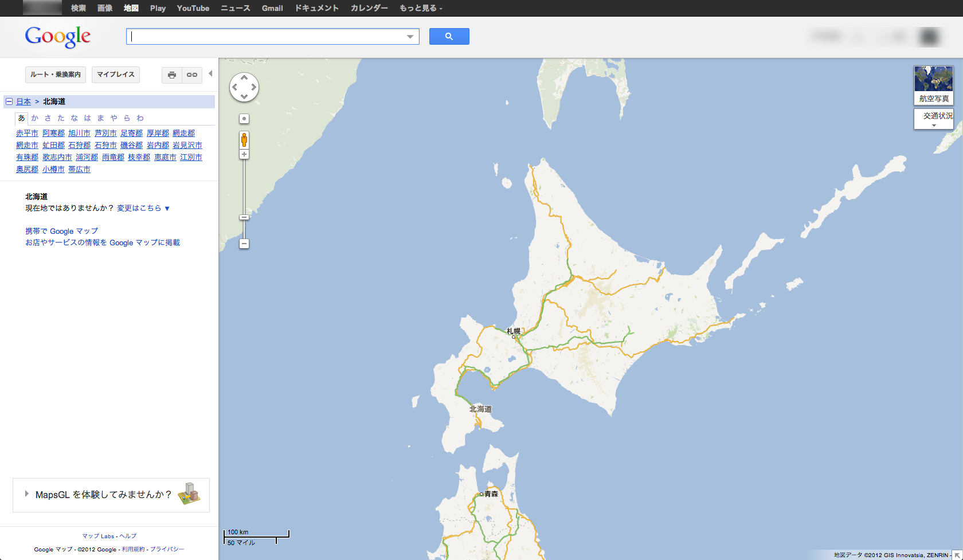Pan the map right
The height and width of the screenshot is (560, 963).
tap(254, 87)
